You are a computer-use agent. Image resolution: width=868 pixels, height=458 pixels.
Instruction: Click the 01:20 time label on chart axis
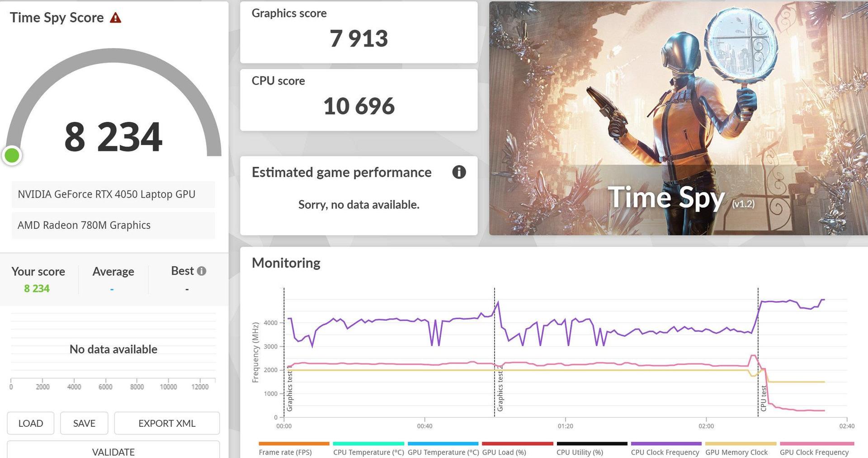click(x=565, y=426)
